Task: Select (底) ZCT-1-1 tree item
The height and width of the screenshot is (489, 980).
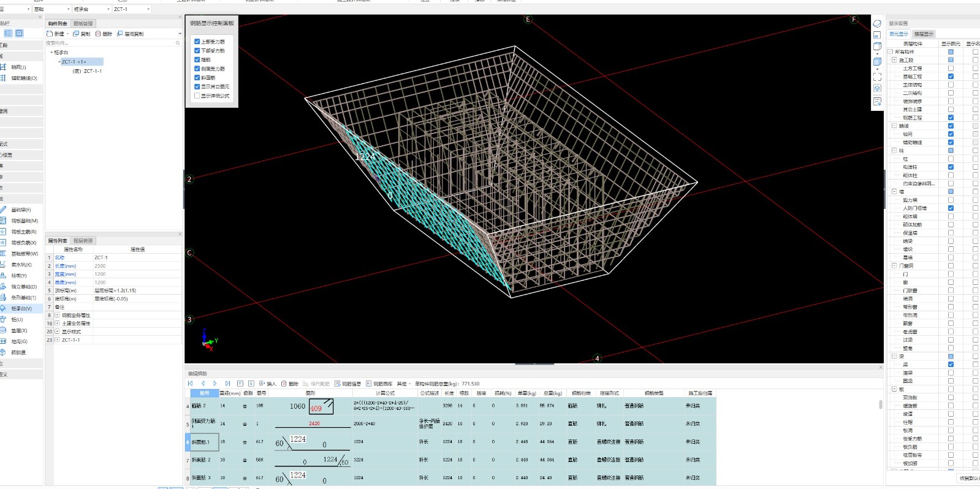Action: pos(88,71)
